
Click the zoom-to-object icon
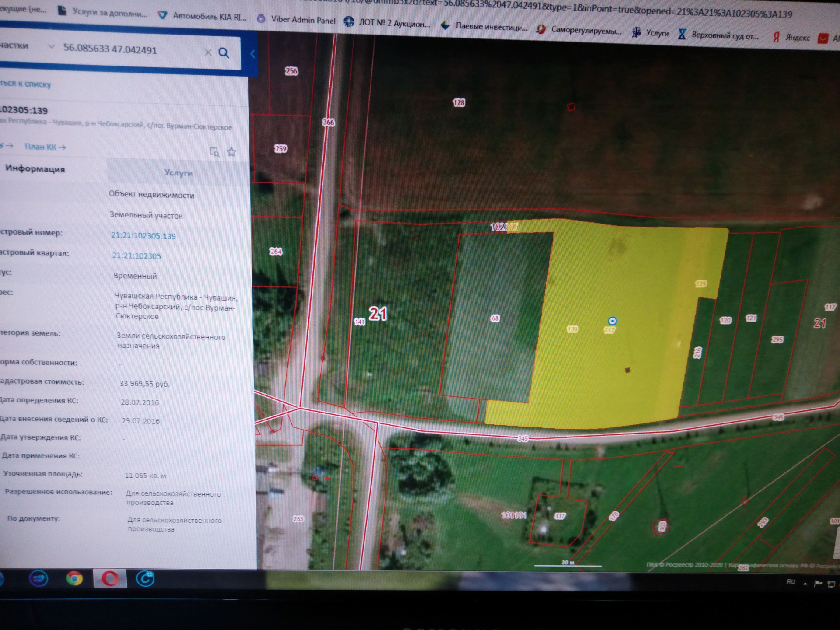[x=214, y=152]
